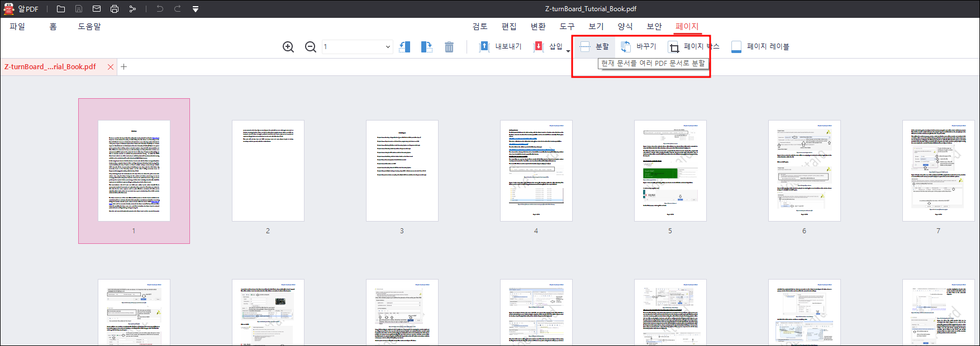The image size is (980, 346).
Task: Switch to the 변환 tab
Action: click(538, 26)
